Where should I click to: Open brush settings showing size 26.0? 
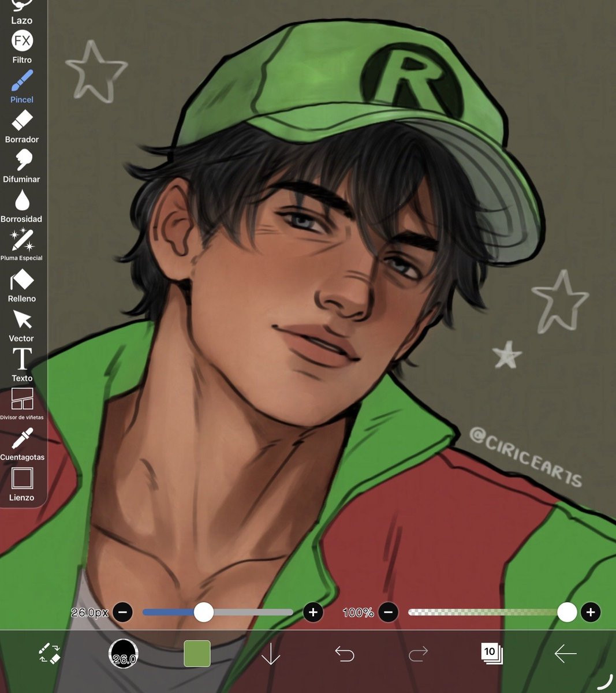click(123, 654)
